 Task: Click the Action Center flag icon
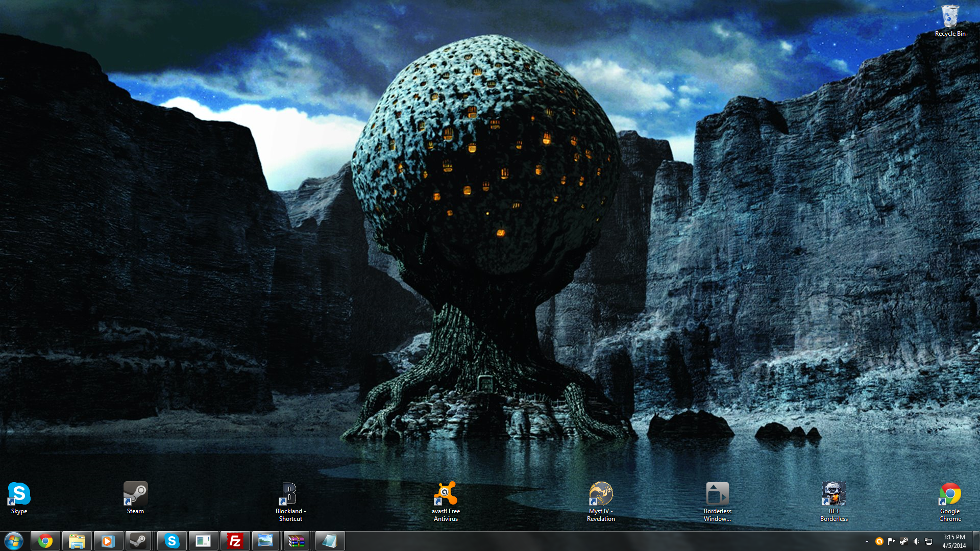tap(891, 541)
